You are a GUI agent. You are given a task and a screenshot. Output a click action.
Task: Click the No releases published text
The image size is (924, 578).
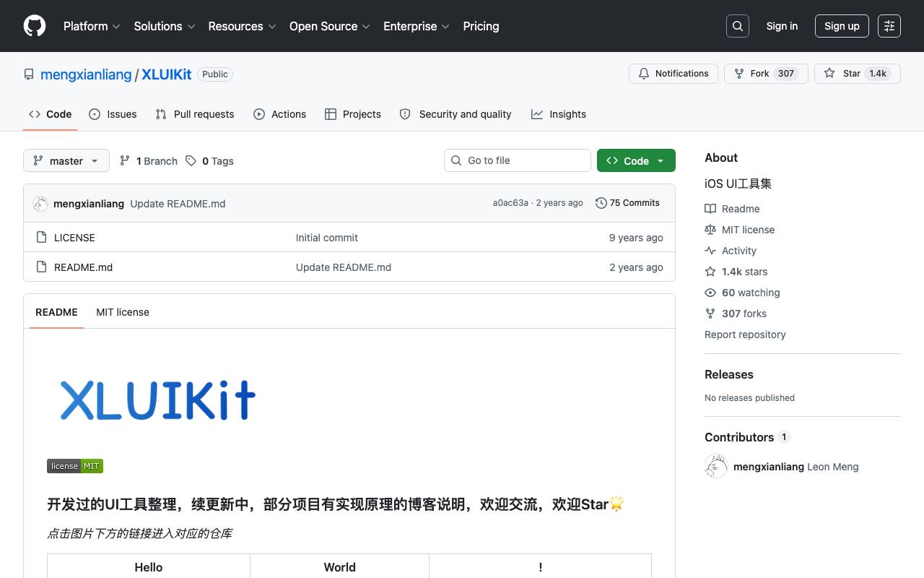749,398
